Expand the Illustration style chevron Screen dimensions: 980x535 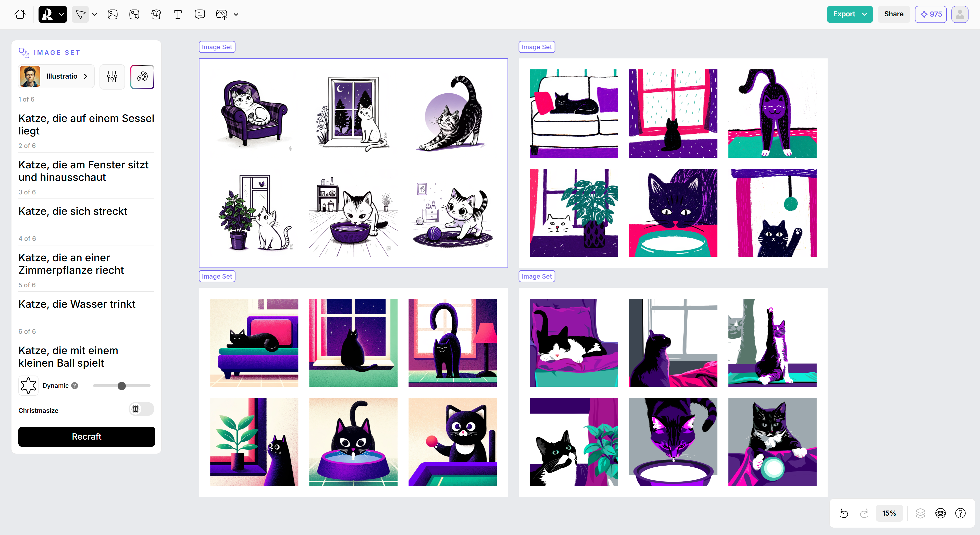click(x=85, y=76)
